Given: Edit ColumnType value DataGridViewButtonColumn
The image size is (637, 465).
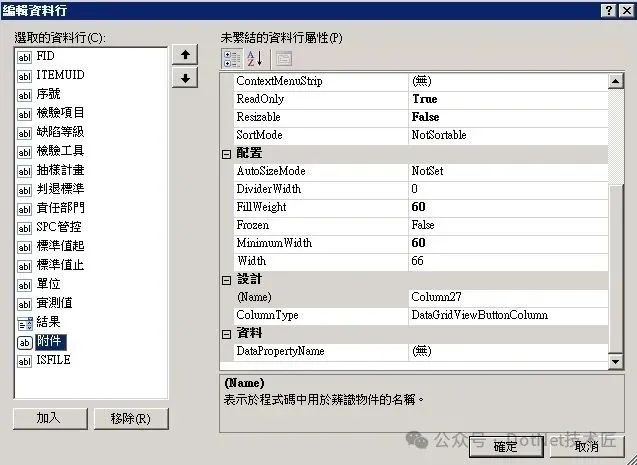Looking at the screenshot, I should tap(508, 315).
